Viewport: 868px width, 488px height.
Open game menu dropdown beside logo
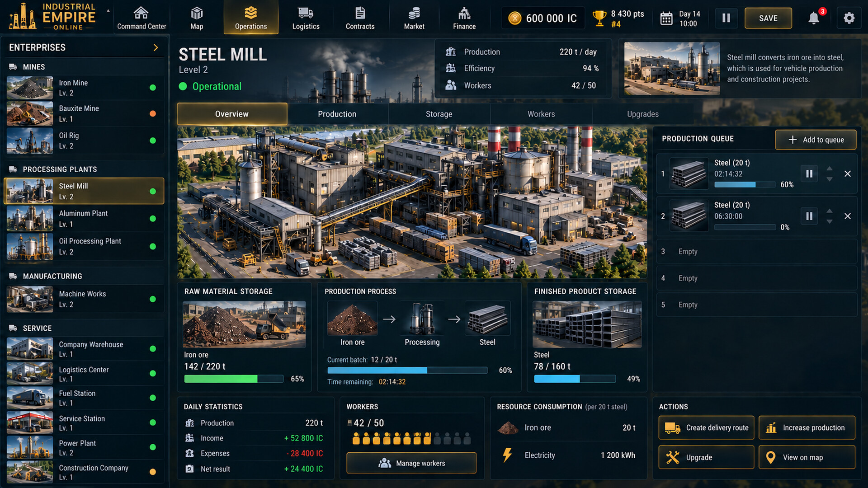click(x=108, y=10)
